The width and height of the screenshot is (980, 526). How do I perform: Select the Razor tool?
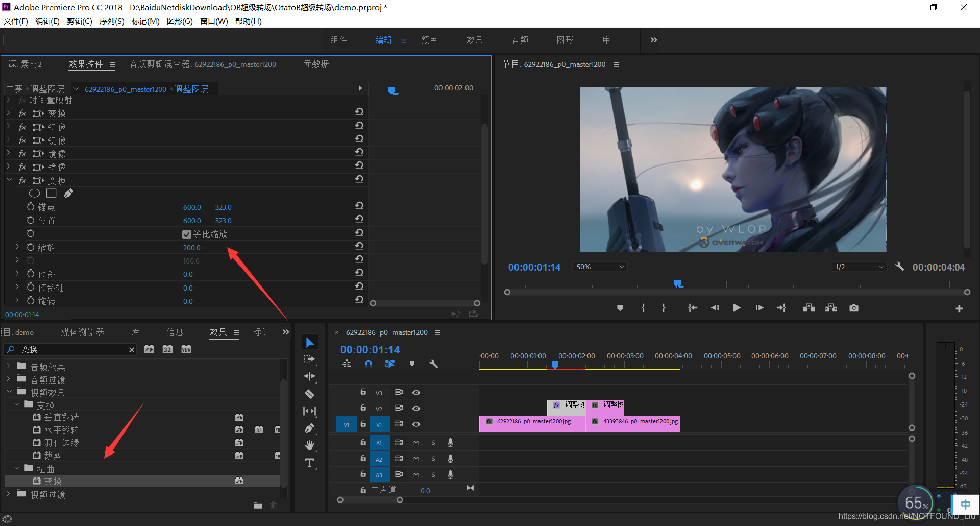309,394
